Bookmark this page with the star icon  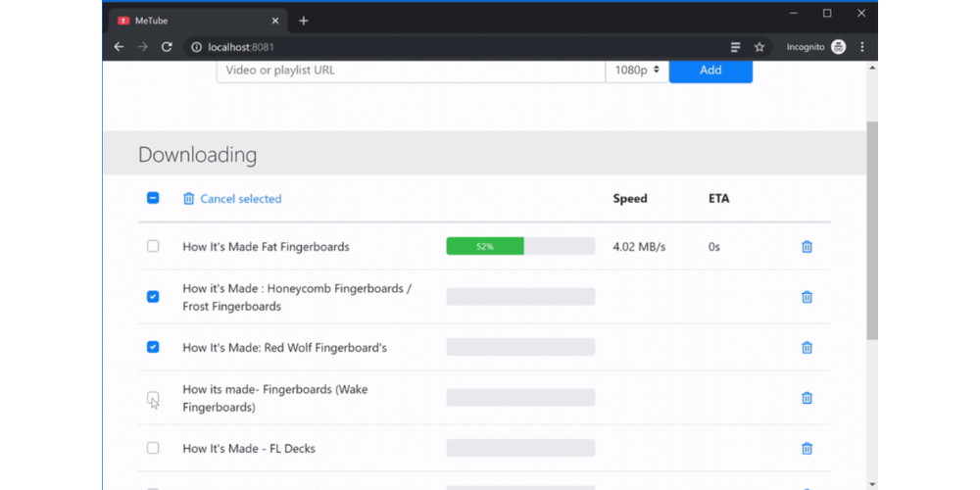pyautogui.click(x=759, y=47)
